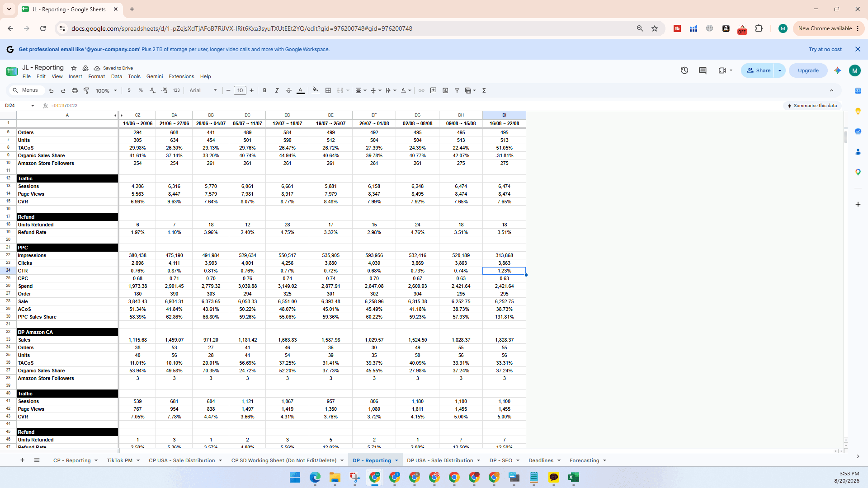Open Excel from the Windows taskbar

pos(574,477)
